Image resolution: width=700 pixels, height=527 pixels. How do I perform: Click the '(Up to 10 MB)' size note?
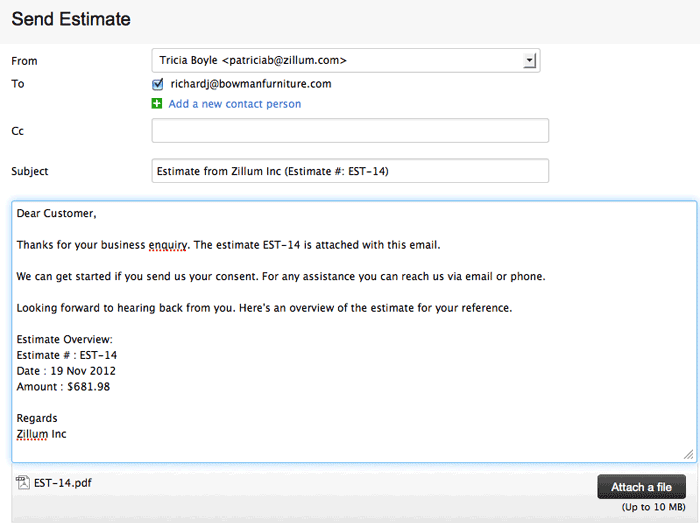[654, 508]
